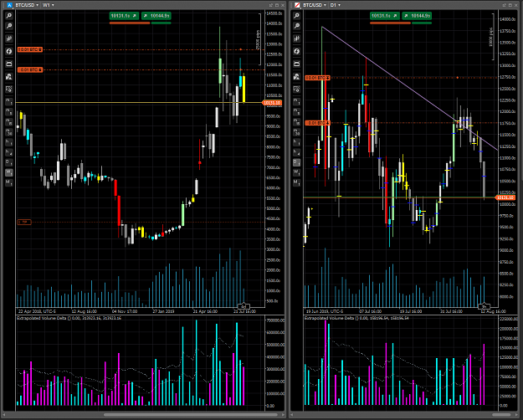Select active D1 button in right chart
The image size is (523, 420).
pyautogui.click(x=296, y=162)
